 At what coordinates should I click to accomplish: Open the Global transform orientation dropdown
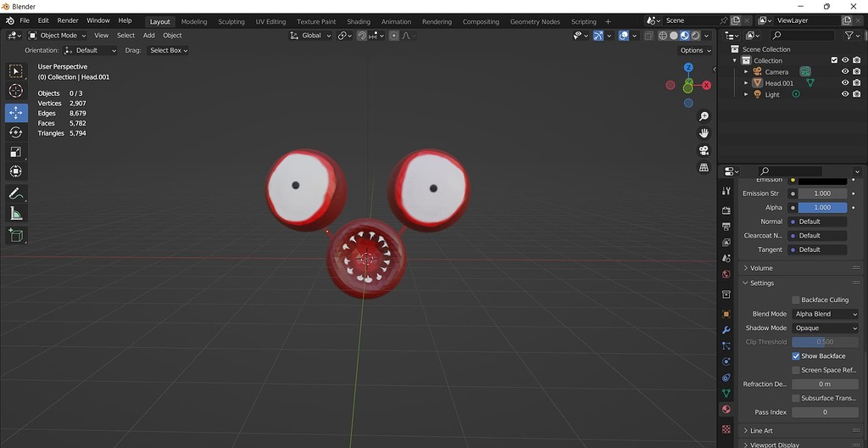pos(310,36)
